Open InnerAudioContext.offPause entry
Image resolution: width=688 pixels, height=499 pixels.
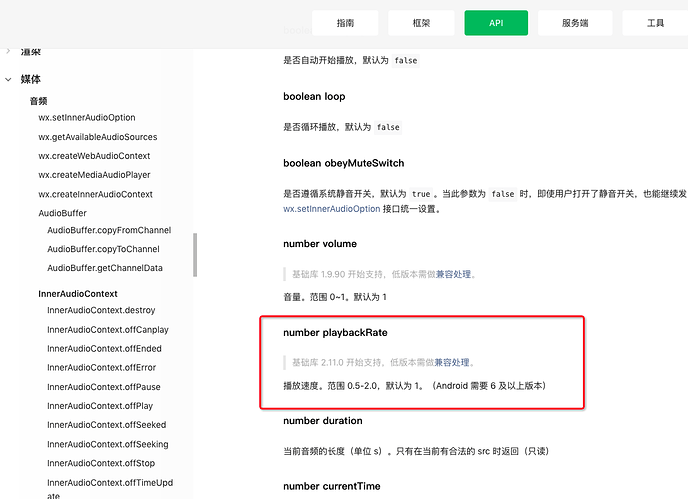(x=104, y=387)
